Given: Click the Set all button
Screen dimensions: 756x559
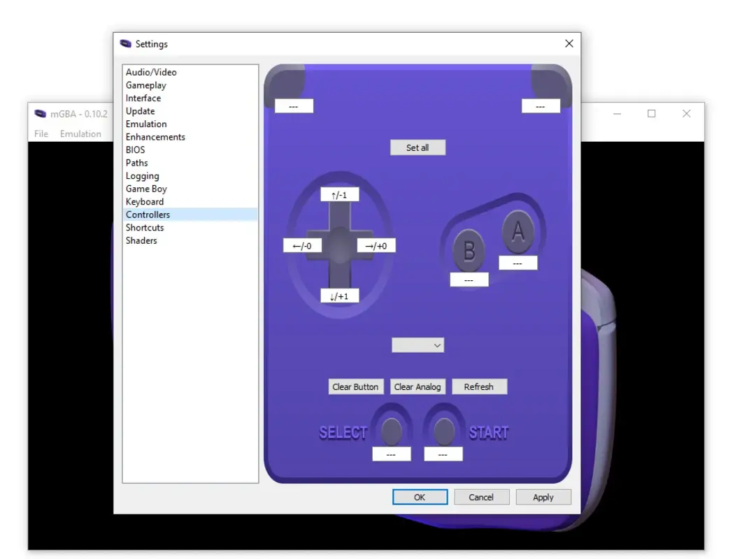Looking at the screenshot, I should click(418, 147).
